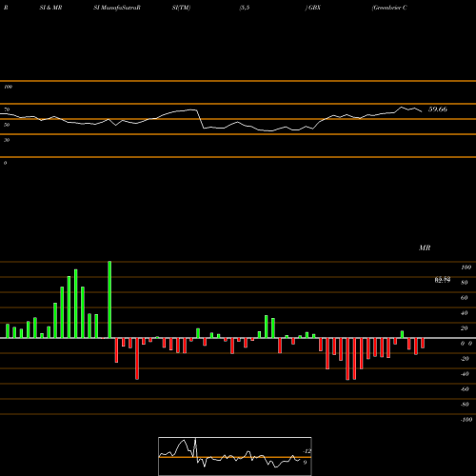
Task: Select the 'SI & MR' header text
Action: coord(50,8)
